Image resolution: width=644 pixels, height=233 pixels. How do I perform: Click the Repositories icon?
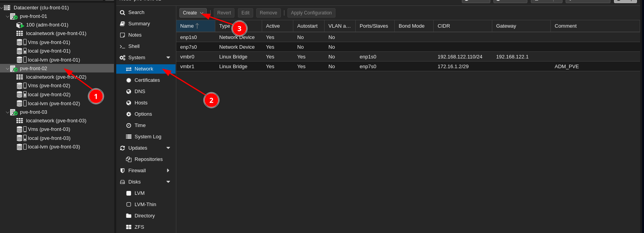point(129,159)
